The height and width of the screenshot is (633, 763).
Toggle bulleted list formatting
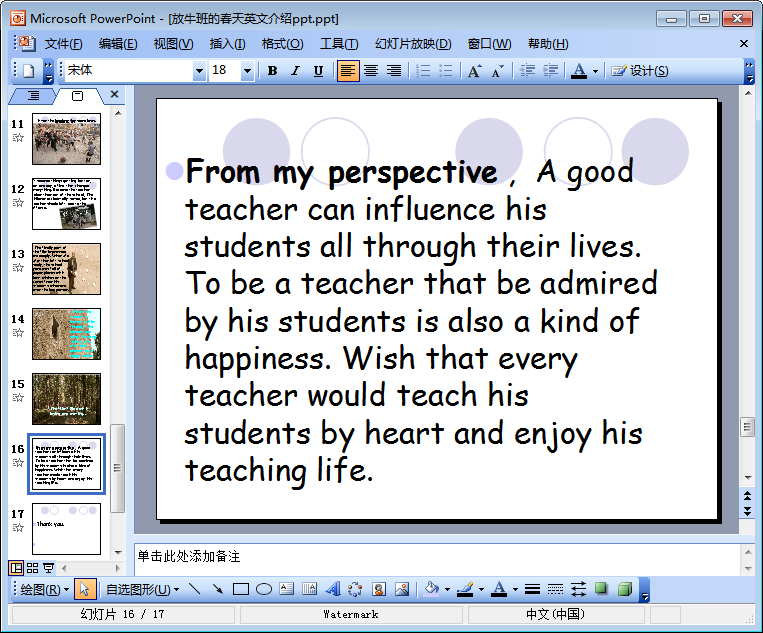(x=446, y=71)
